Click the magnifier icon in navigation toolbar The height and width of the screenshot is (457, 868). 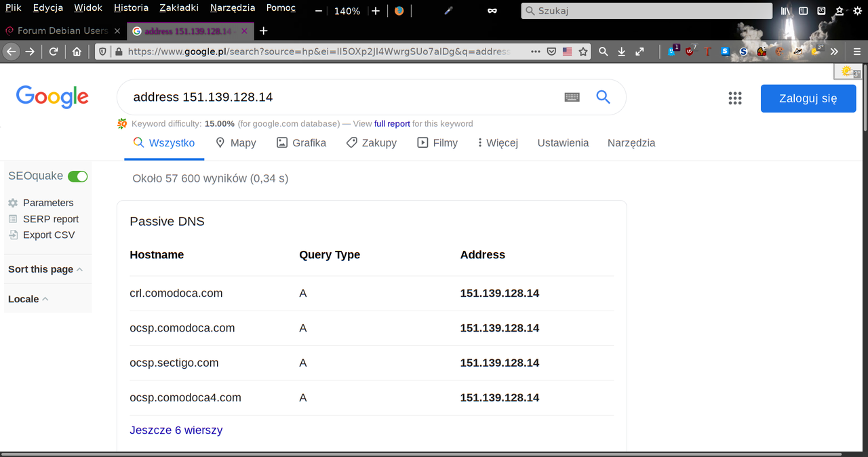[603, 52]
